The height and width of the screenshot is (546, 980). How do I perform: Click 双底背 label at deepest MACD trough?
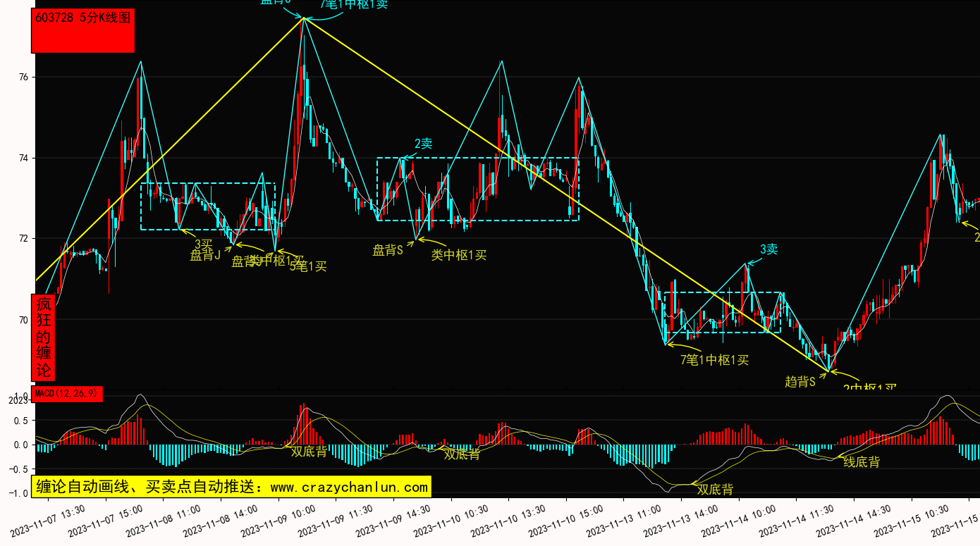point(715,490)
